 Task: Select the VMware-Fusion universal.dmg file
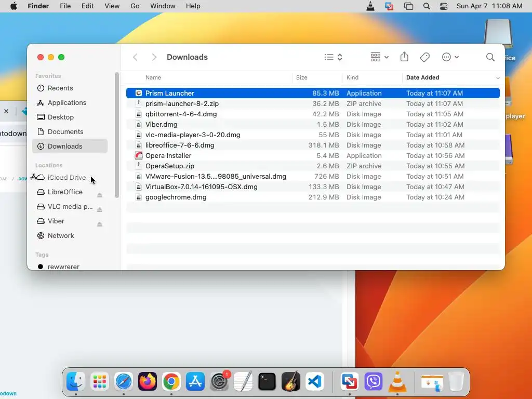[x=313, y=177]
